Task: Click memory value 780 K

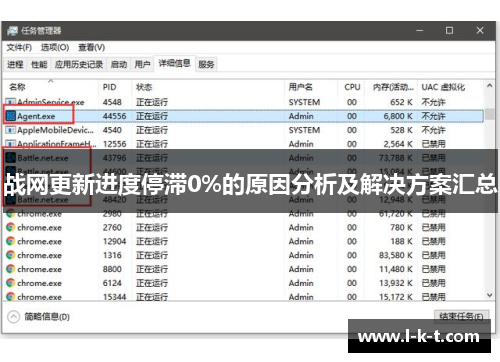Action: pos(401,227)
